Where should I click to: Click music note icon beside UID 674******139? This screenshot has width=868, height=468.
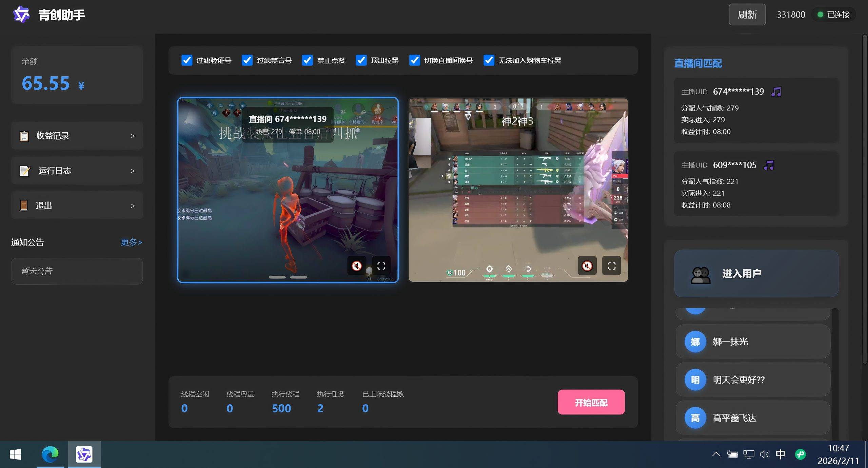[x=776, y=92]
